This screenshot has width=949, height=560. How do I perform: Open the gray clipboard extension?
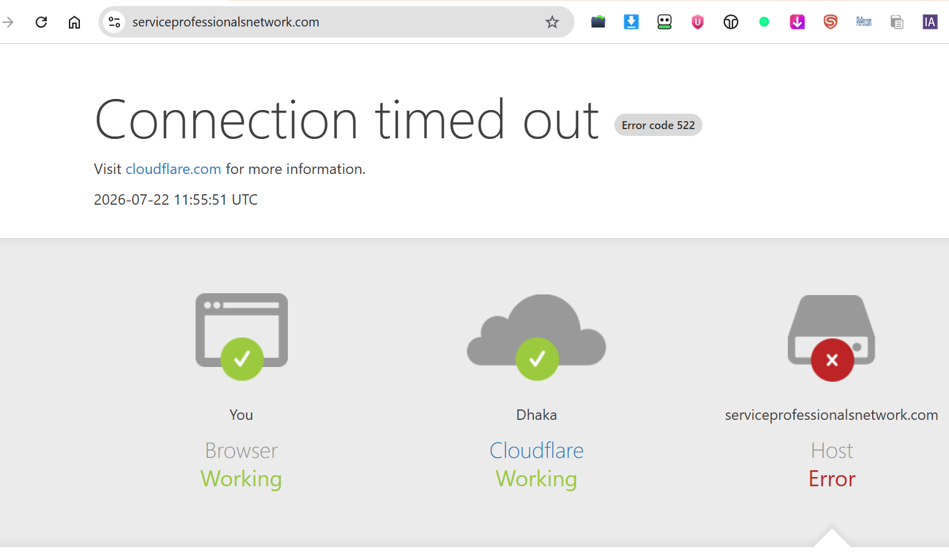(897, 22)
